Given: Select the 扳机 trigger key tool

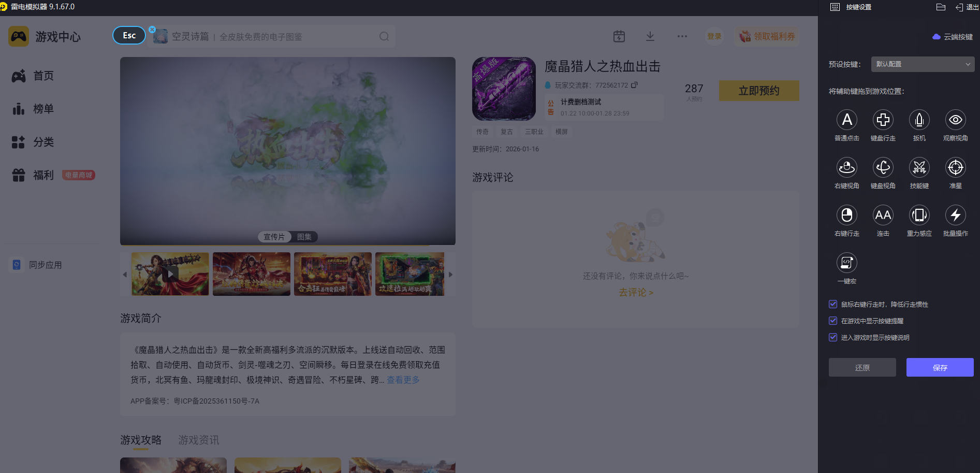Looking at the screenshot, I should click(x=919, y=120).
